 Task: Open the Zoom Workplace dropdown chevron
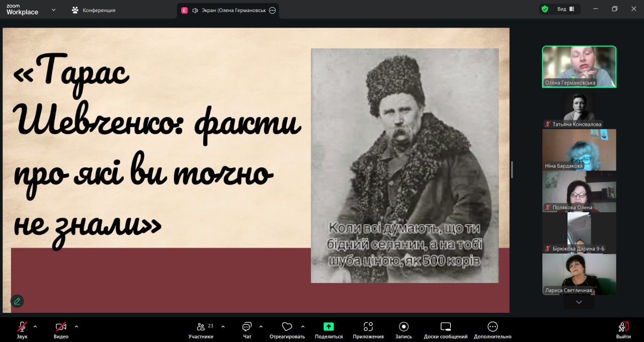click(53, 10)
